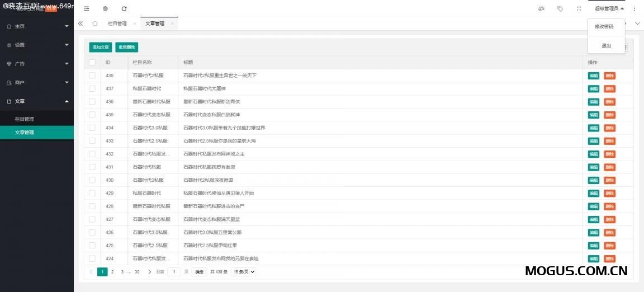This screenshot has width=644, height=292.
Task: Click the sidebar collapse icon in top bar
Action: pos(87,8)
